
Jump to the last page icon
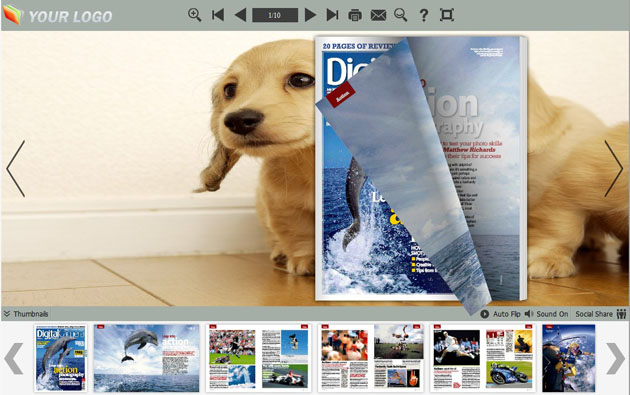[333, 15]
